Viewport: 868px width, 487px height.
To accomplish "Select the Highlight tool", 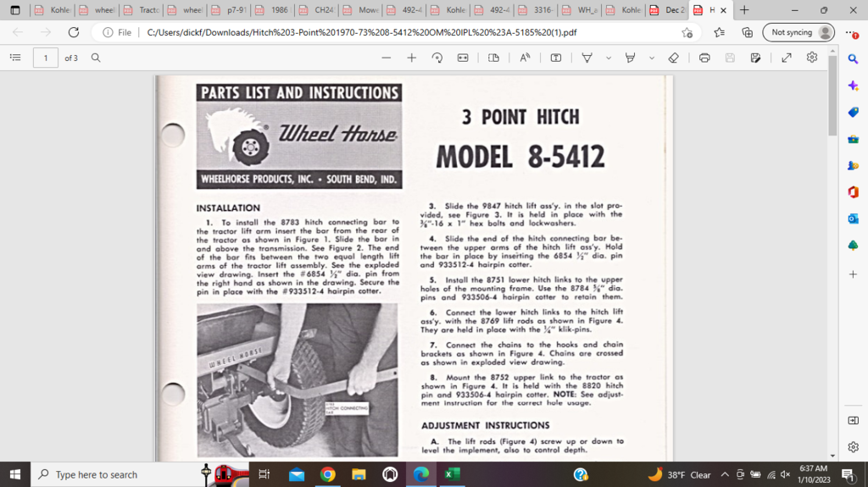I will click(630, 58).
